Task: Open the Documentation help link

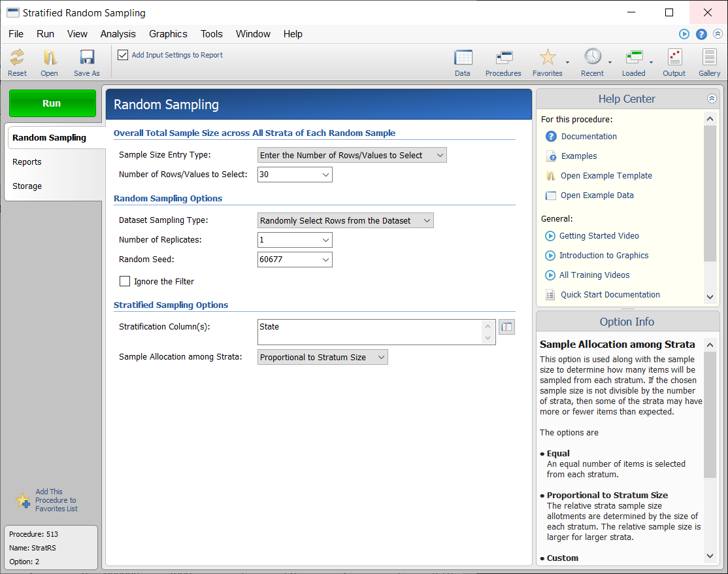Action: point(588,136)
